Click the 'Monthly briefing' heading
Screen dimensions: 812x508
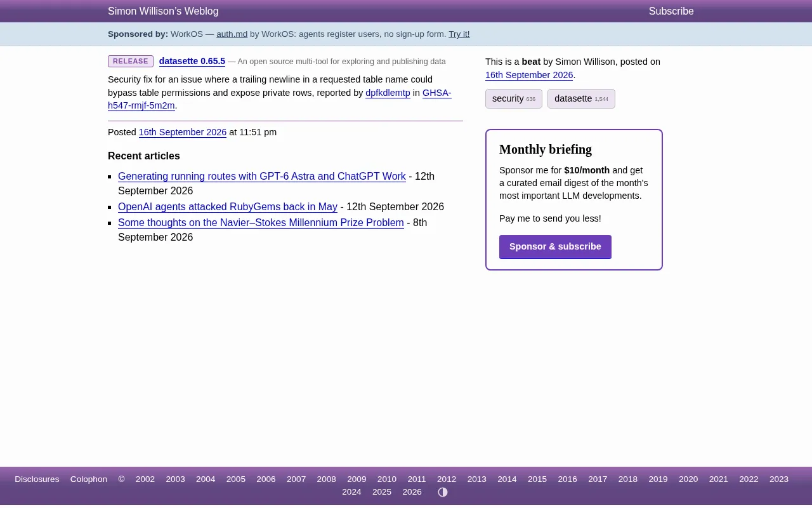546,149
